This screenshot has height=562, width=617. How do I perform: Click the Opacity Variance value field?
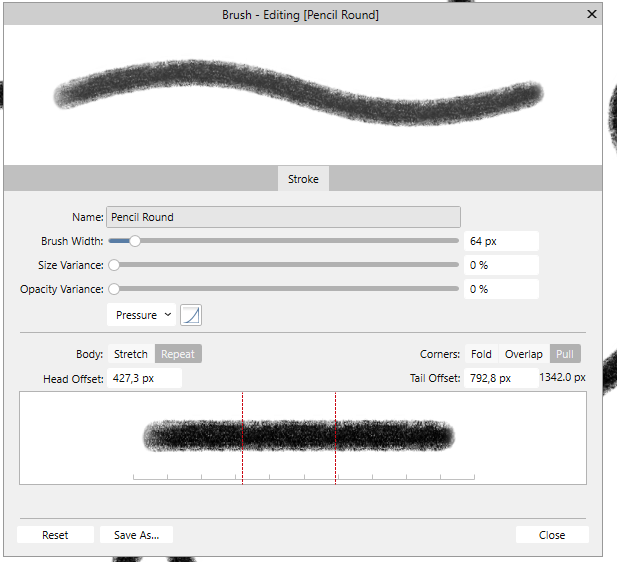pos(501,289)
